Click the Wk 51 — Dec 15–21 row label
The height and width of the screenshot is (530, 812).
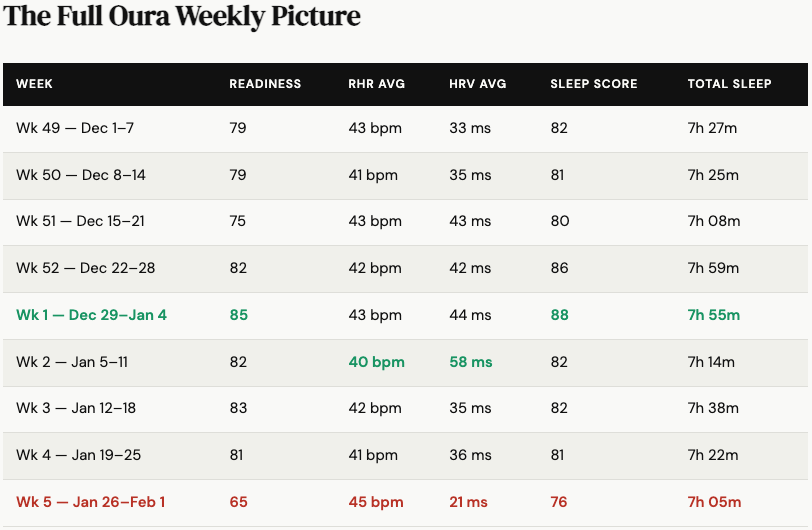[80, 221]
